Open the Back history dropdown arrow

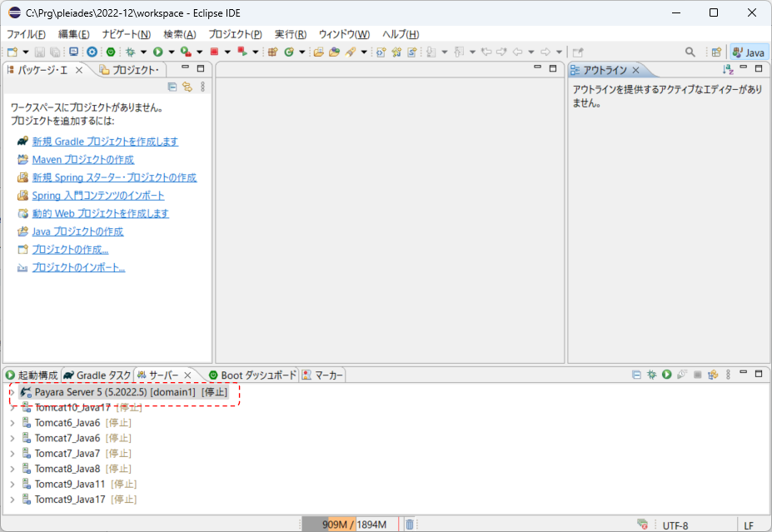[531, 52]
